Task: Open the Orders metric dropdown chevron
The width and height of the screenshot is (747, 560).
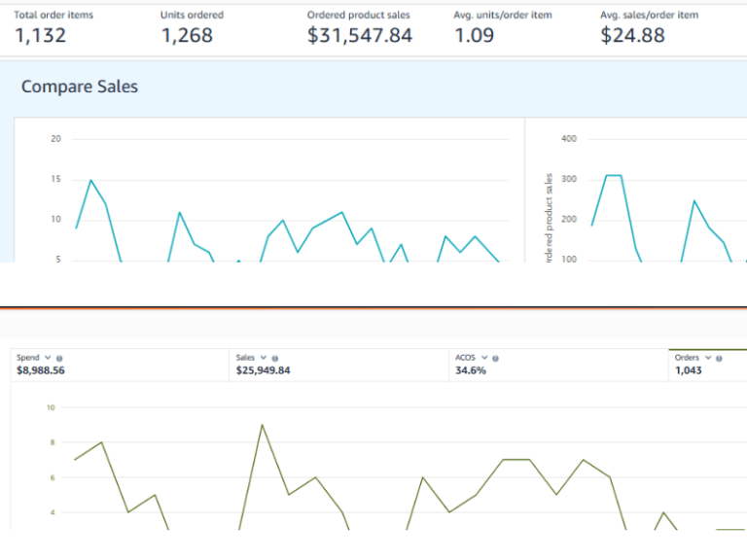Action: click(x=709, y=359)
